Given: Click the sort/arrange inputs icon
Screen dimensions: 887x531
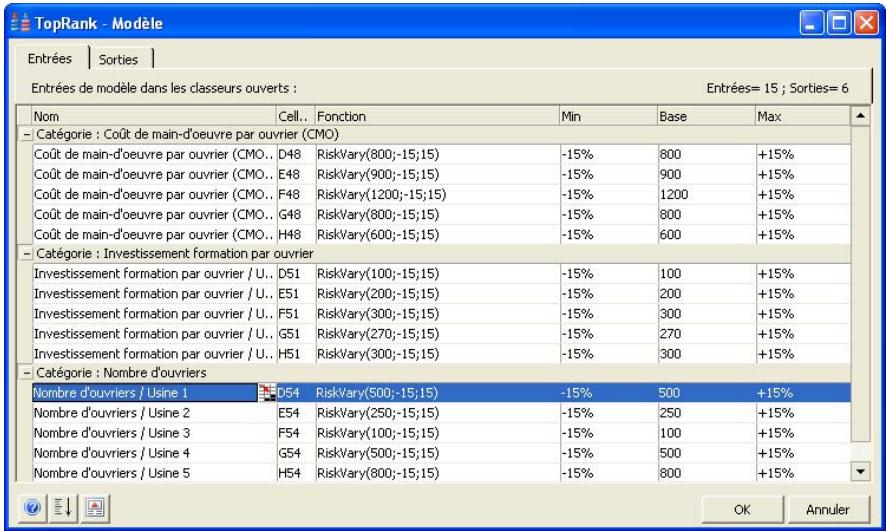Looking at the screenshot, I should (x=63, y=508).
